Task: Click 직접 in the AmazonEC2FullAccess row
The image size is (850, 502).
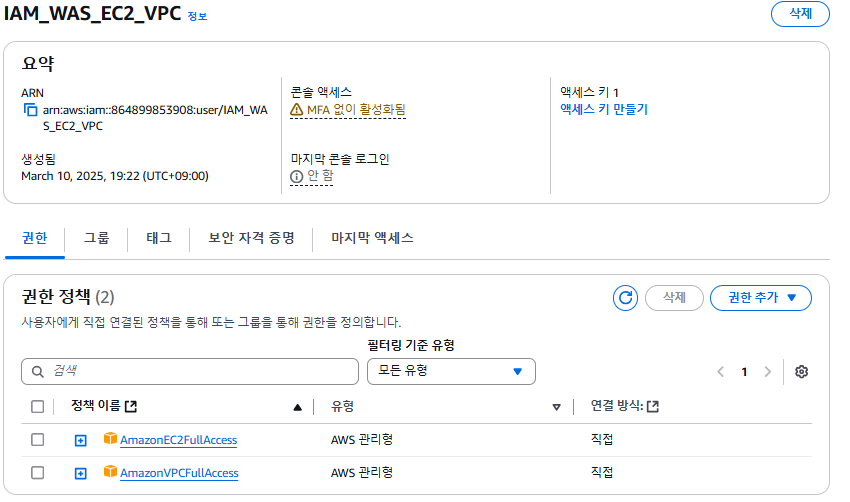Action: [602, 440]
